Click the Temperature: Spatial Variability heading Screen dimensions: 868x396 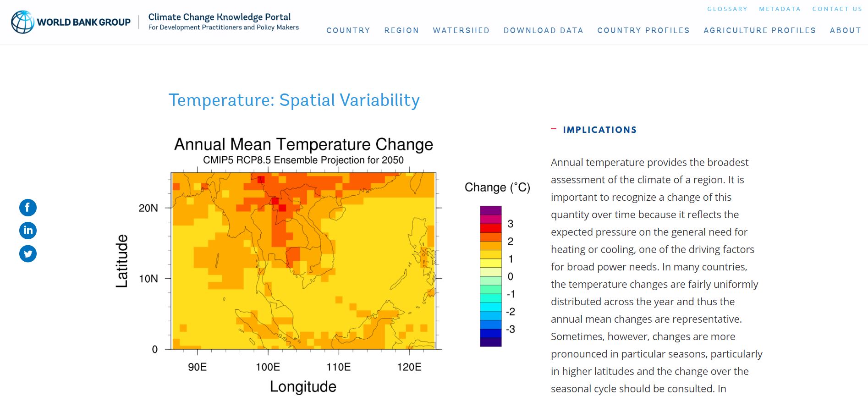click(294, 100)
